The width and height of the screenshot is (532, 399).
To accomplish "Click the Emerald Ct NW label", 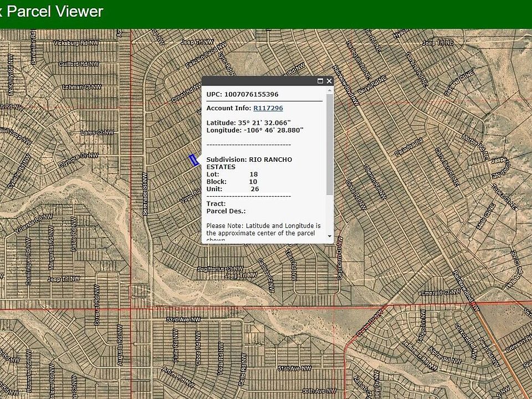I will (440, 293).
